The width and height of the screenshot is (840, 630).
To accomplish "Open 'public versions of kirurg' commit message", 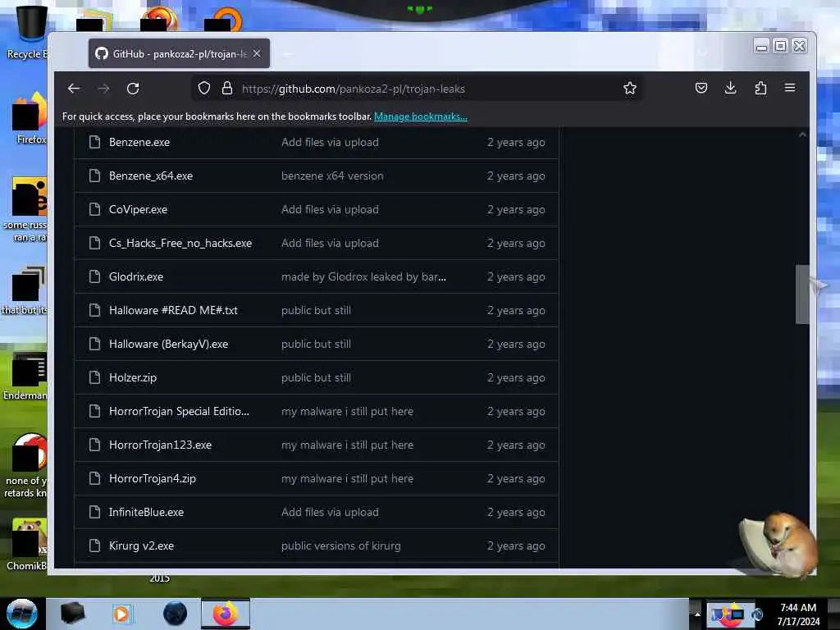I will [x=340, y=546].
